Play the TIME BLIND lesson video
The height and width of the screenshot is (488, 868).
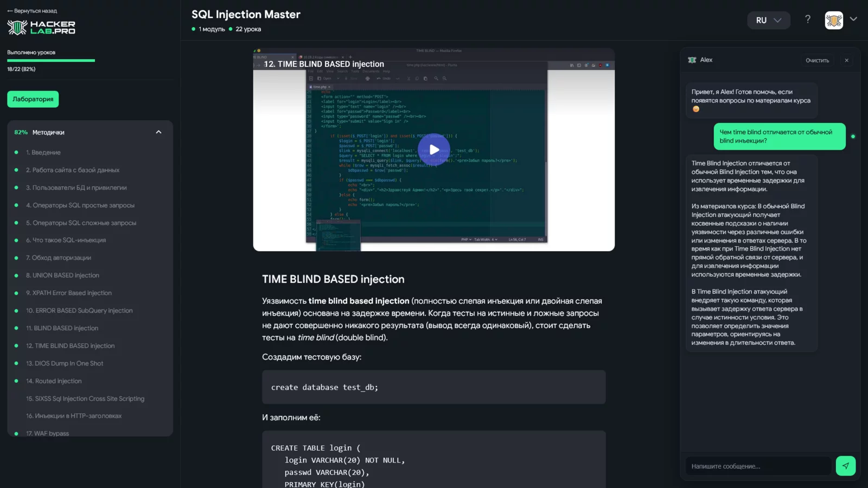pyautogui.click(x=433, y=149)
